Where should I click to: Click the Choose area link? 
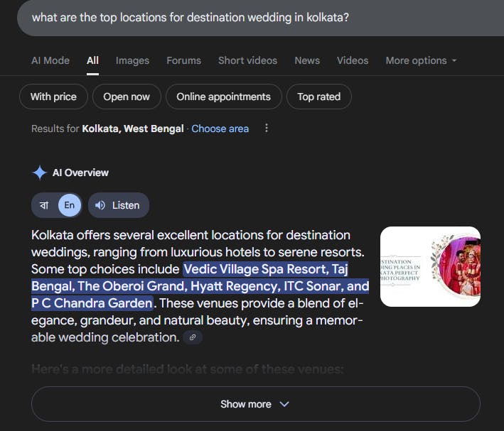220,129
